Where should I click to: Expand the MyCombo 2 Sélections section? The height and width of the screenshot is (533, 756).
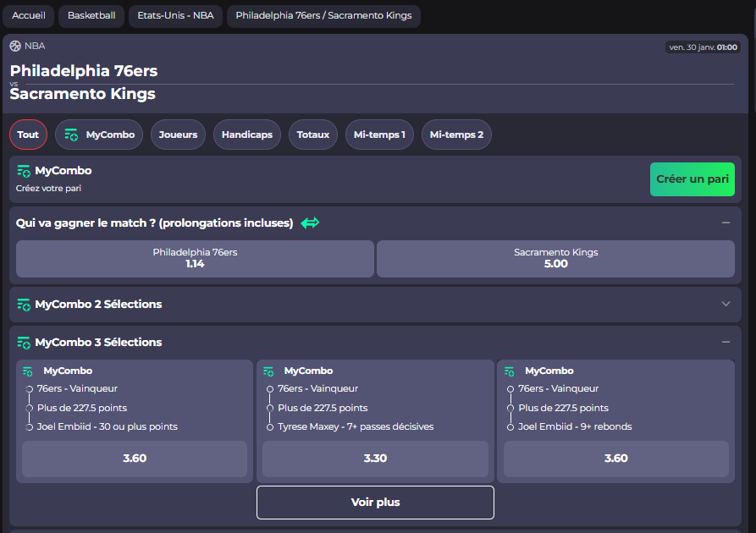[726, 304]
